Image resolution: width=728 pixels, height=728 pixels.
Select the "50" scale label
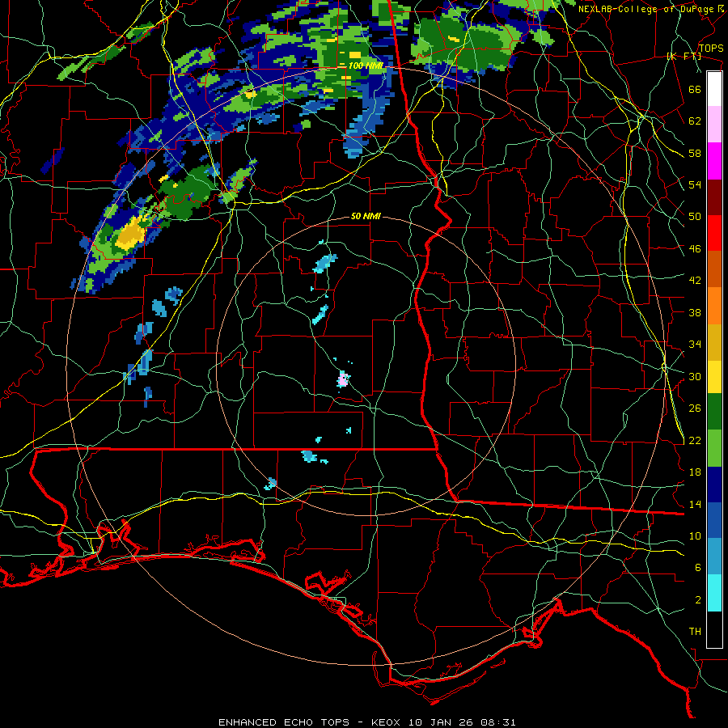(695, 217)
